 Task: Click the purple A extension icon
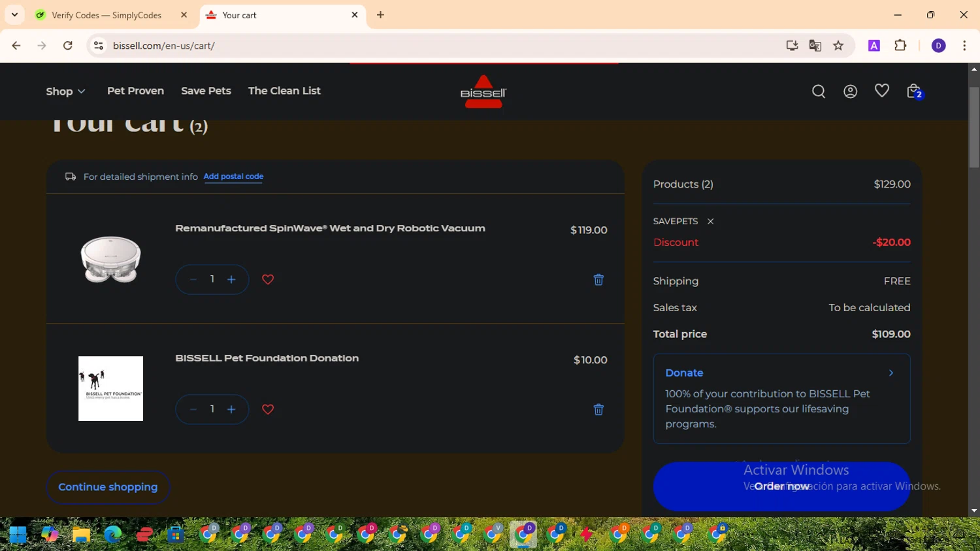click(x=874, y=46)
